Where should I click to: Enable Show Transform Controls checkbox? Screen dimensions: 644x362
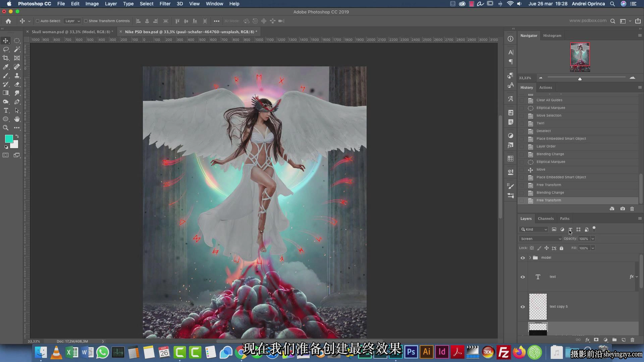pyautogui.click(x=86, y=21)
